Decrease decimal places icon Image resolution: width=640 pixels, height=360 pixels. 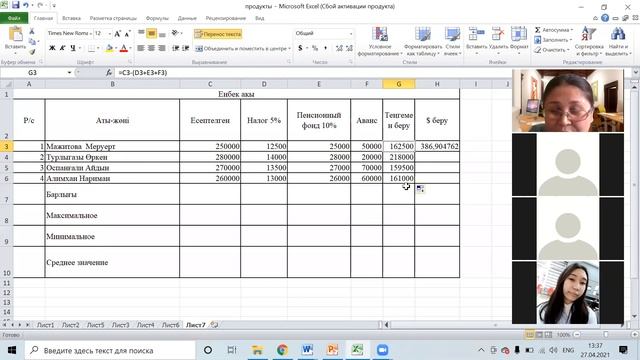tap(349, 48)
